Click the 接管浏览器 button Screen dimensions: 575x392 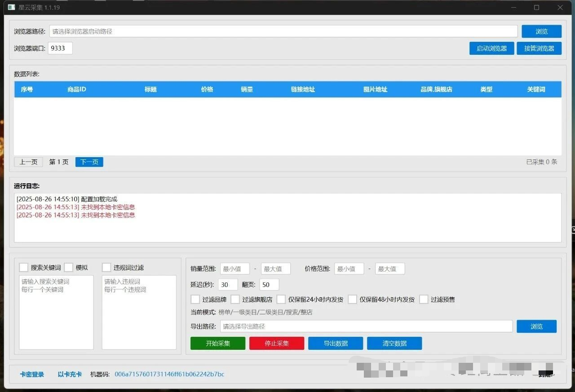(539, 48)
